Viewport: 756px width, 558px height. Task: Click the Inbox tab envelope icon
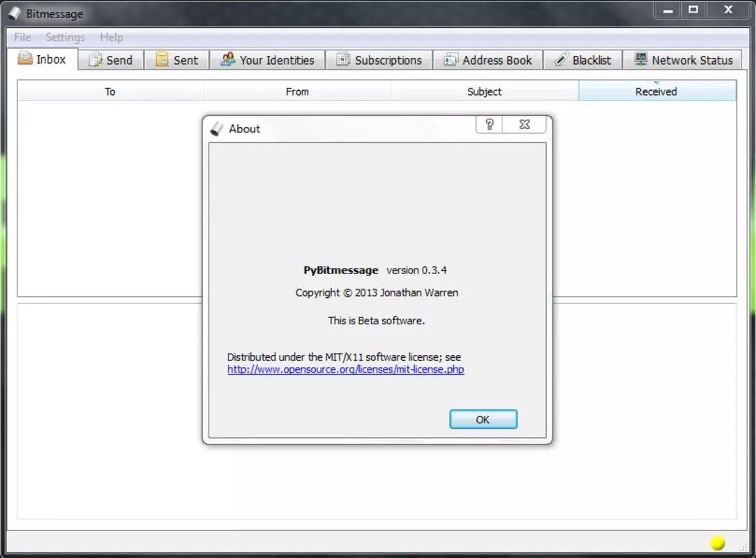point(25,59)
